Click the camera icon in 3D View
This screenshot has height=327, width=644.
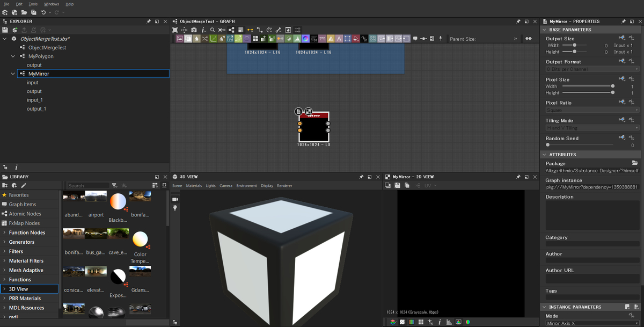pyautogui.click(x=175, y=199)
